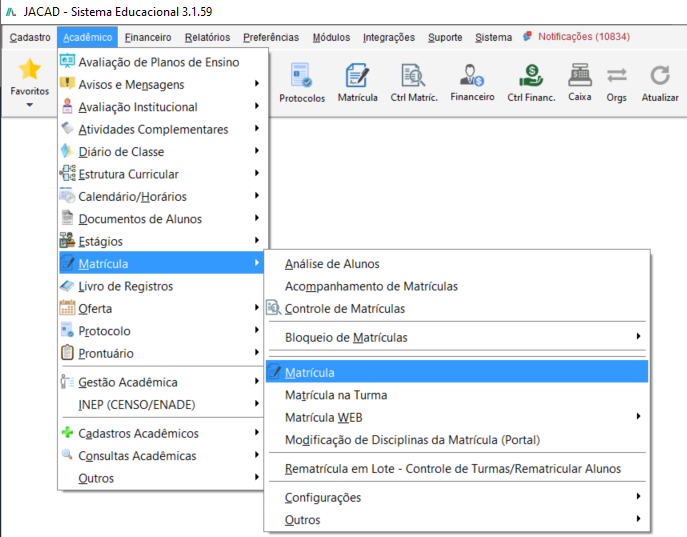Expand the Prontuário submenu arrow

coord(257,352)
